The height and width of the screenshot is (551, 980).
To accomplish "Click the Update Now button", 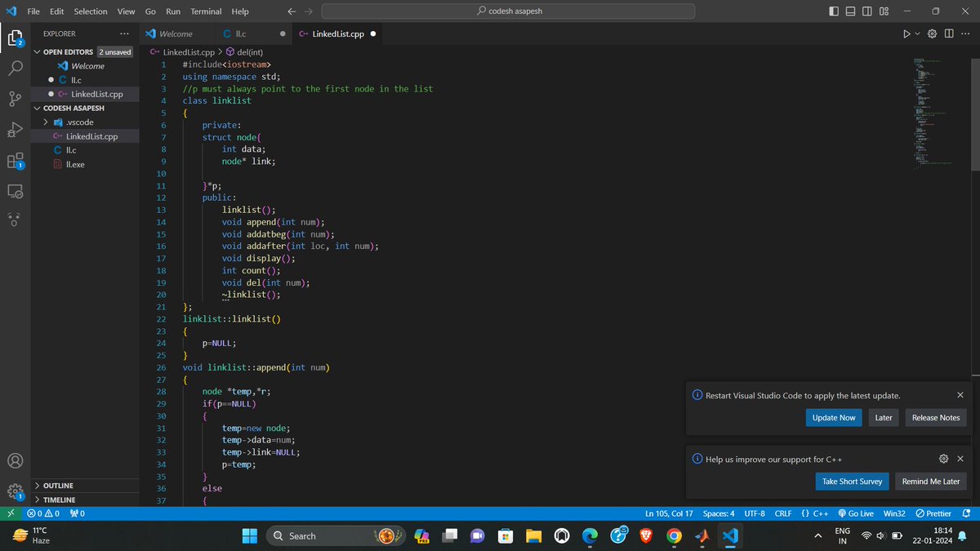I will 833,417.
